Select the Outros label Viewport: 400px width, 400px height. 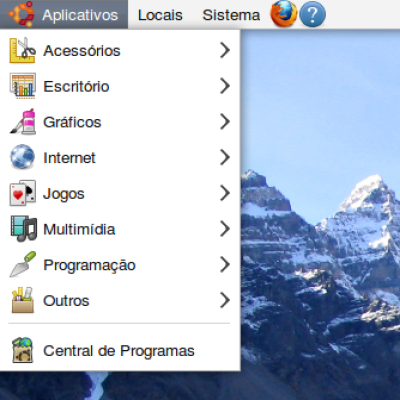pos(66,301)
